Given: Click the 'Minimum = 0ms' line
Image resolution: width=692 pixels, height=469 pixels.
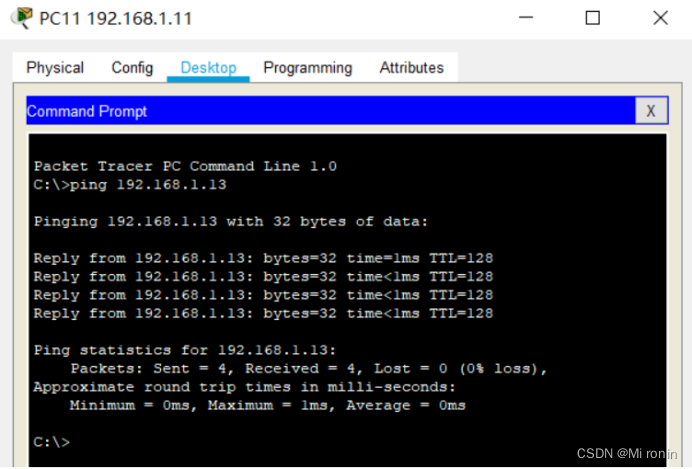Looking at the screenshot, I should pos(267,405).
